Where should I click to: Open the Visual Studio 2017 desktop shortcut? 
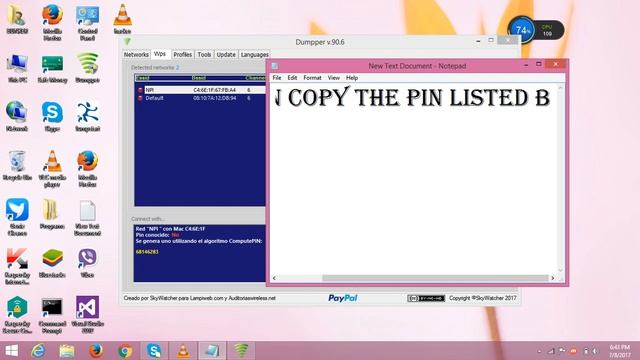(87, 315)
